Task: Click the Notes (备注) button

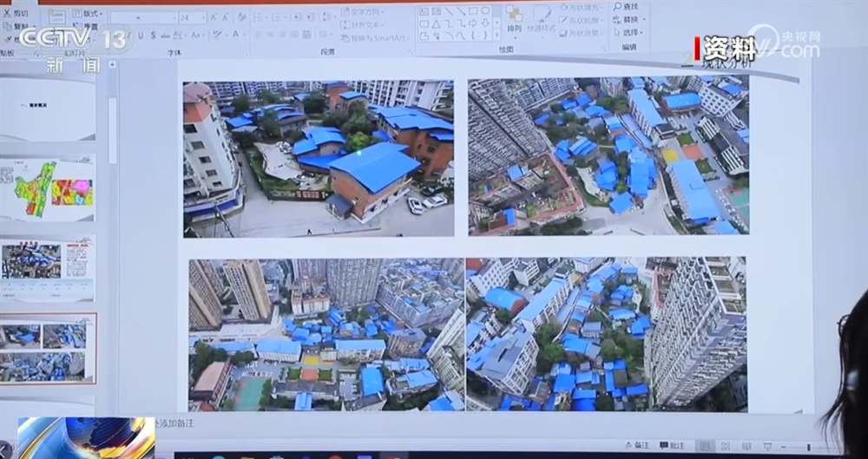Action: [641, 446]
